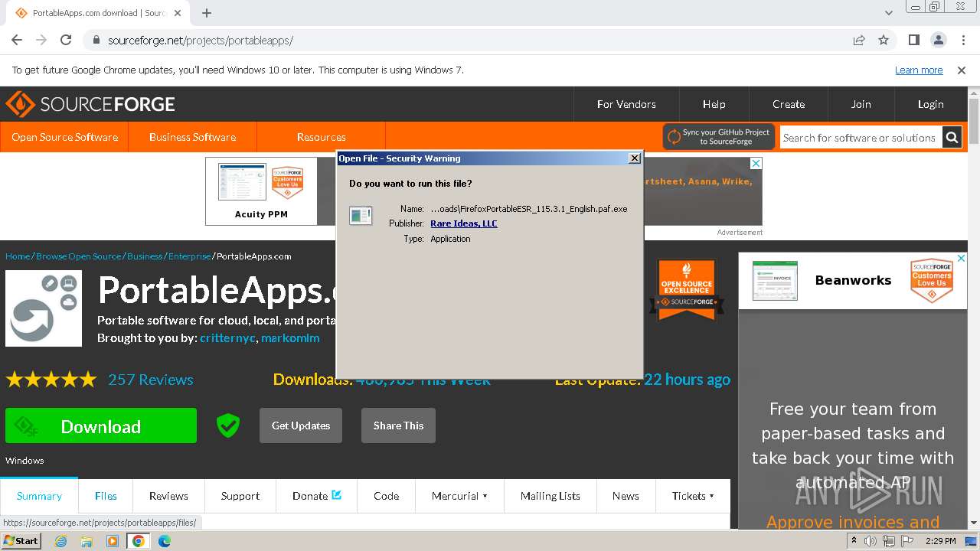Expand the Chrome tab search chevron
The image size is (980, 551).
tap(889, 13)
